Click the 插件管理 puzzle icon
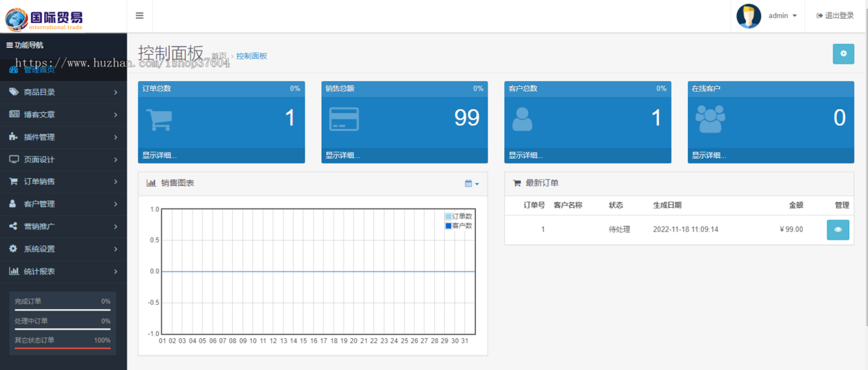Image resolution: width=868 pixels, height=370 pixels. tap(13, 137)
